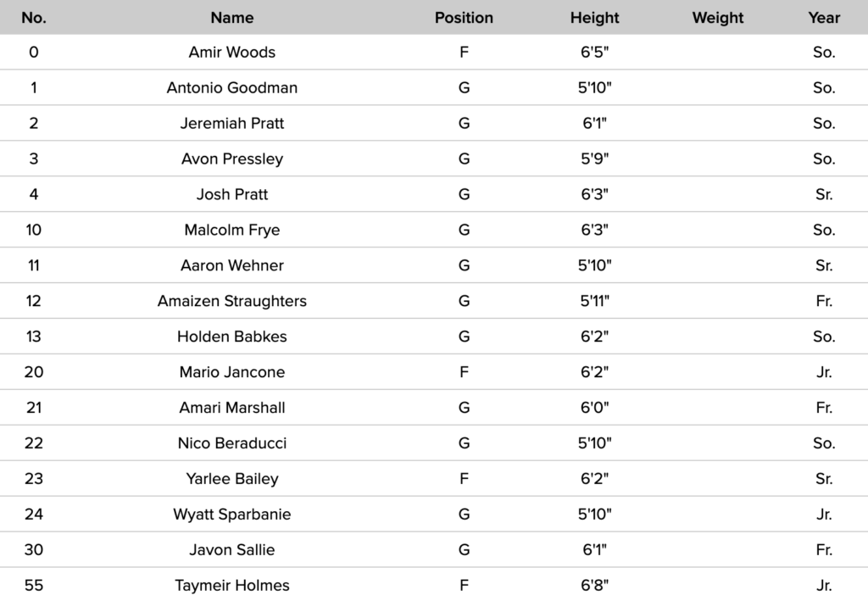Click Wyatt Sparbanie's name

(x=231, y=515)
